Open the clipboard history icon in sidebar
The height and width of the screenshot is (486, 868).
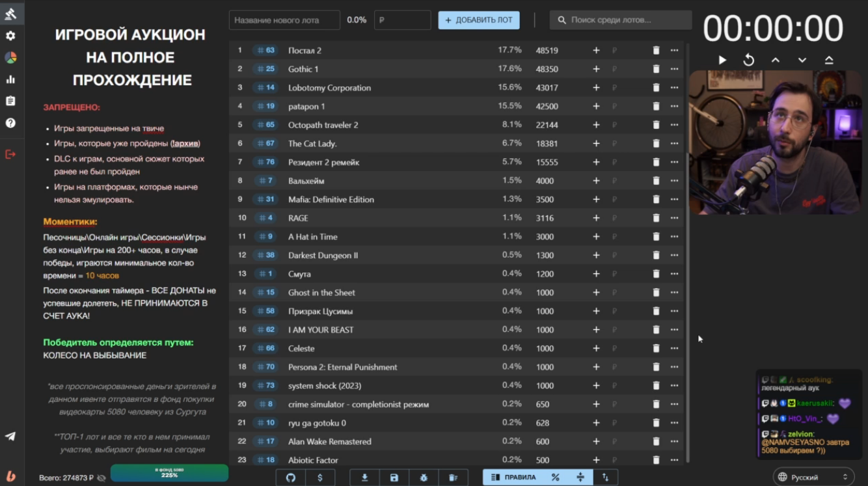point(10,101)
